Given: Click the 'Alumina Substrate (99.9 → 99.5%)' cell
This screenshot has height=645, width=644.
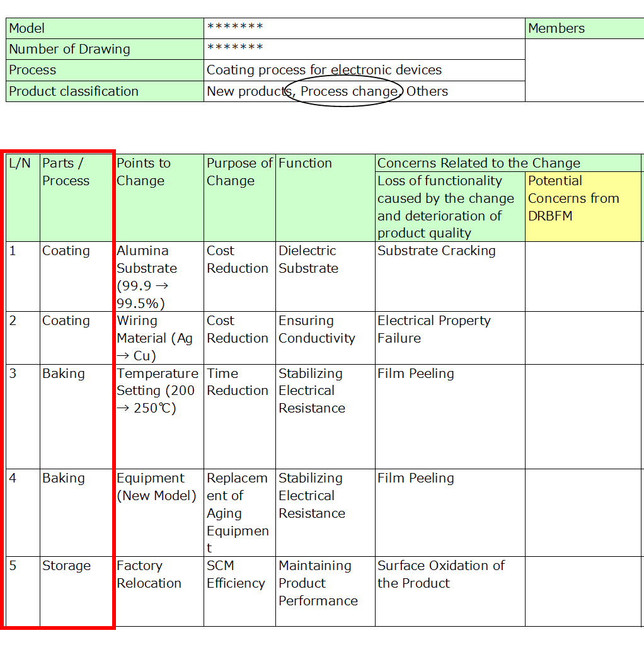Looking at the screenshot, I should pos(159,277).
